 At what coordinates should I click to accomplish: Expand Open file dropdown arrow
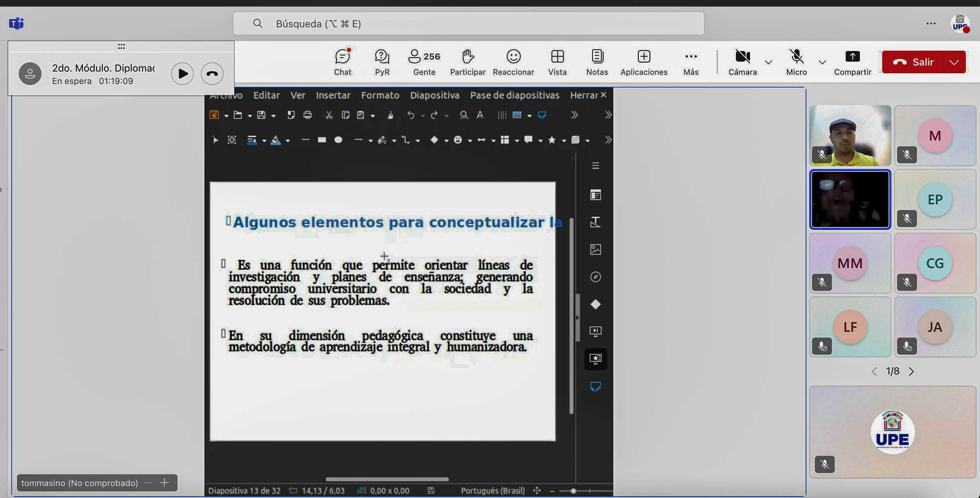(x=249, y=116)
